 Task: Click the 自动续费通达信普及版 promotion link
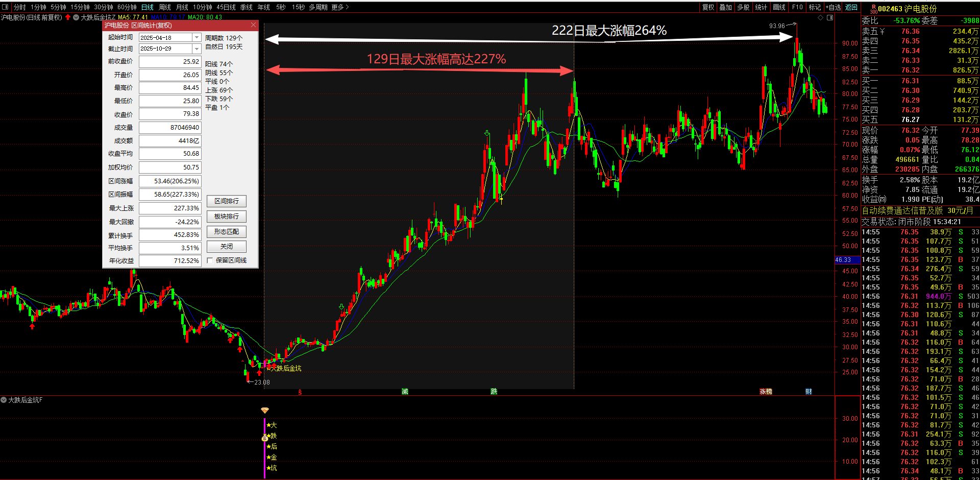(x=918, y=210)
